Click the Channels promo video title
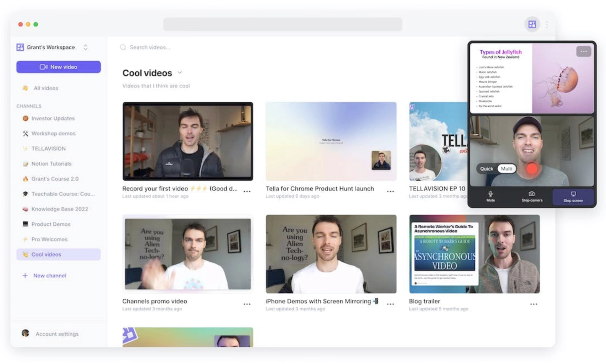Image resolution: width=606 pixels, height=364 pixels. click(x=155, y=301)
